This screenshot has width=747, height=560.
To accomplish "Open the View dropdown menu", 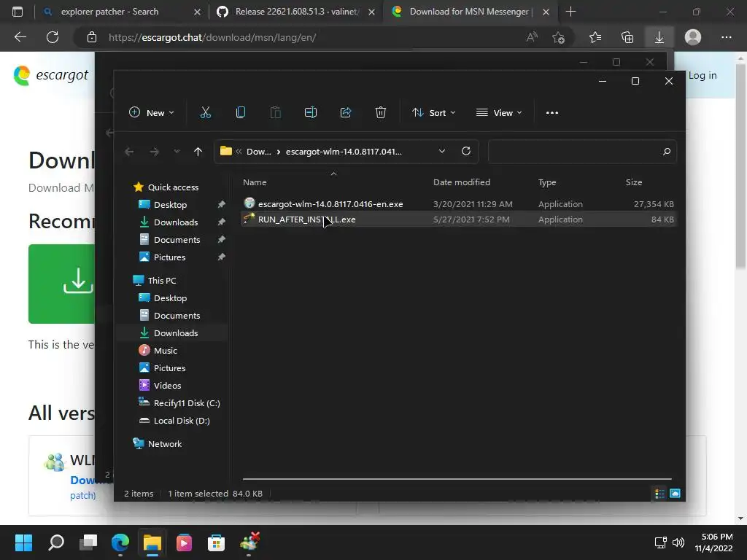I will coord(499,113).
